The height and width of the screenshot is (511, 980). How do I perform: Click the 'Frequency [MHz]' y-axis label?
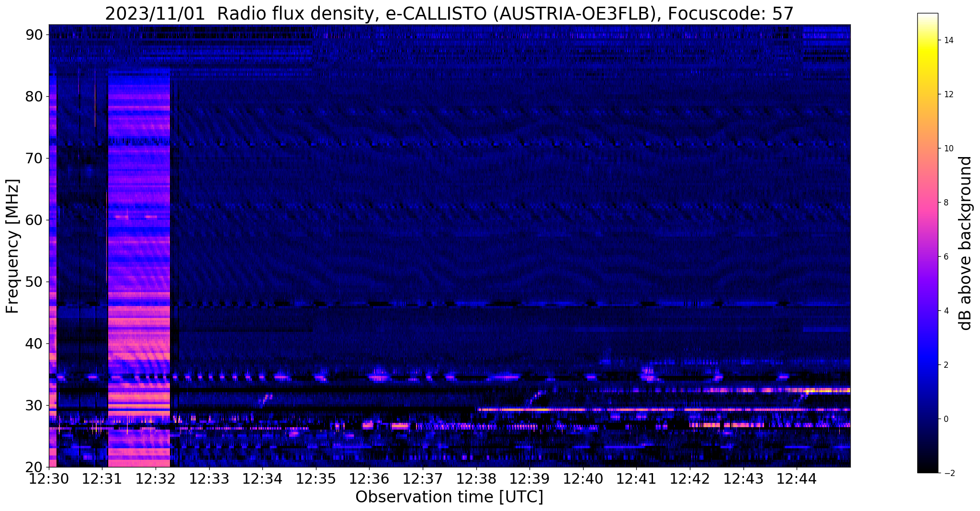13,246
